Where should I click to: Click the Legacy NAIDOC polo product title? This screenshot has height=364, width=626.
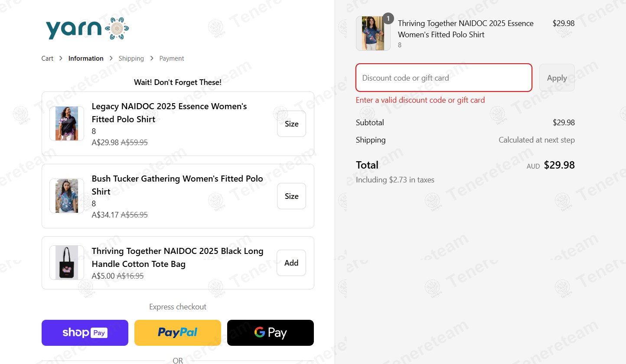tap(169, 113)
